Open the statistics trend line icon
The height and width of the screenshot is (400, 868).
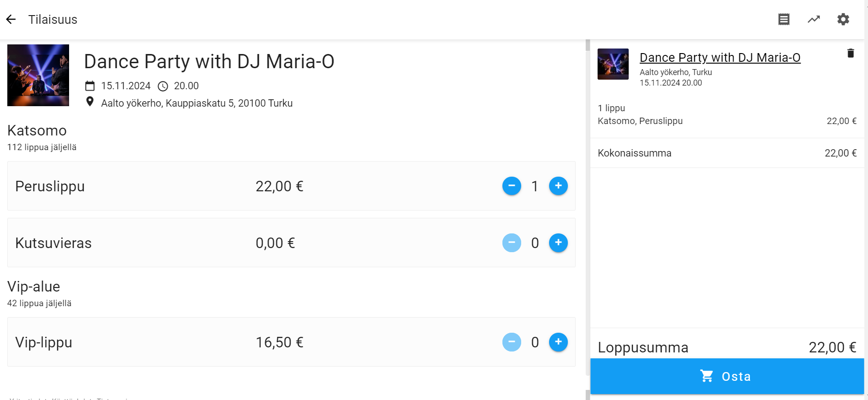tap(814, 19)
